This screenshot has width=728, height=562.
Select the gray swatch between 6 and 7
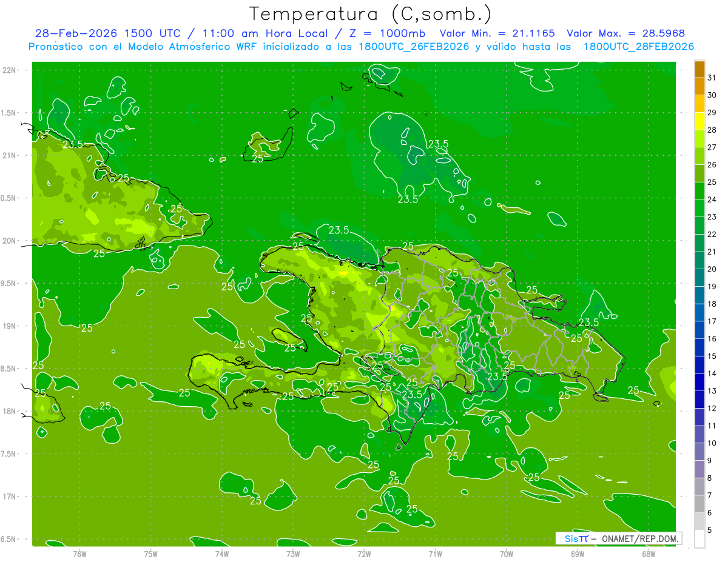(699, 504)
